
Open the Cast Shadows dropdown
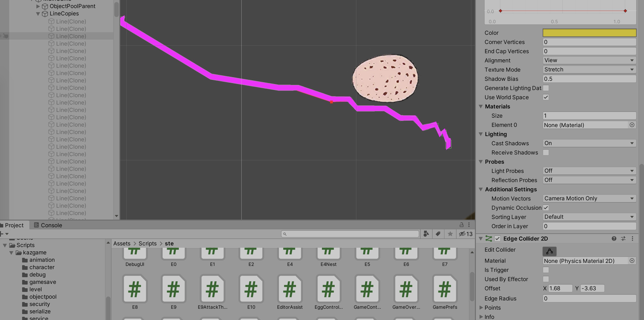click(x=589, y=143)
